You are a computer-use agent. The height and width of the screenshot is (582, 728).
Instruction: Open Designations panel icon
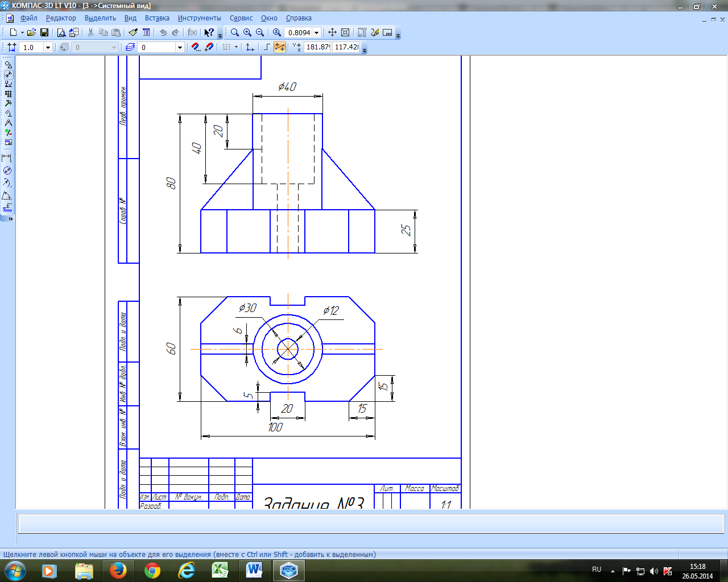coord(8,84)
